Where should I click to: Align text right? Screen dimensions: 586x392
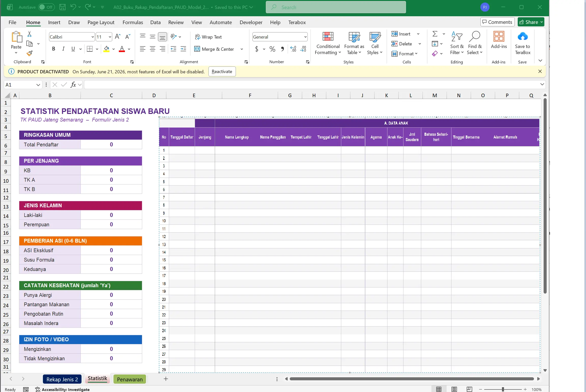pos(162,49)
